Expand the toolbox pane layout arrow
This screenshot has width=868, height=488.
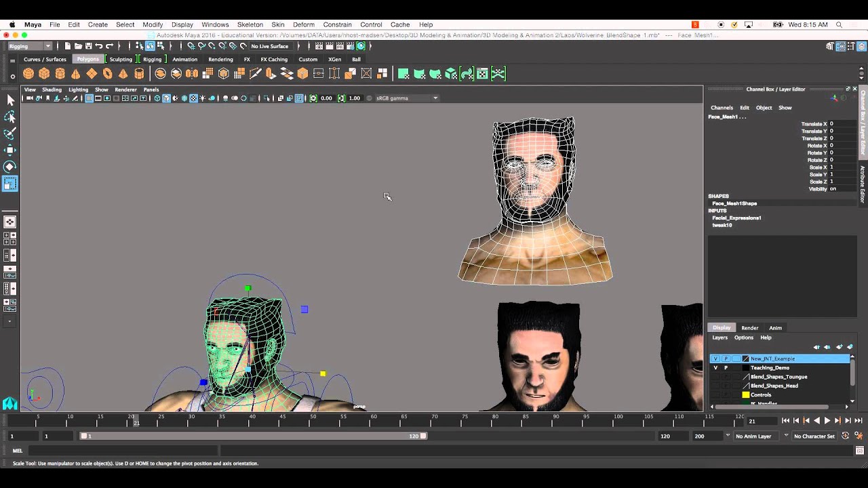(x=10, y=321)
